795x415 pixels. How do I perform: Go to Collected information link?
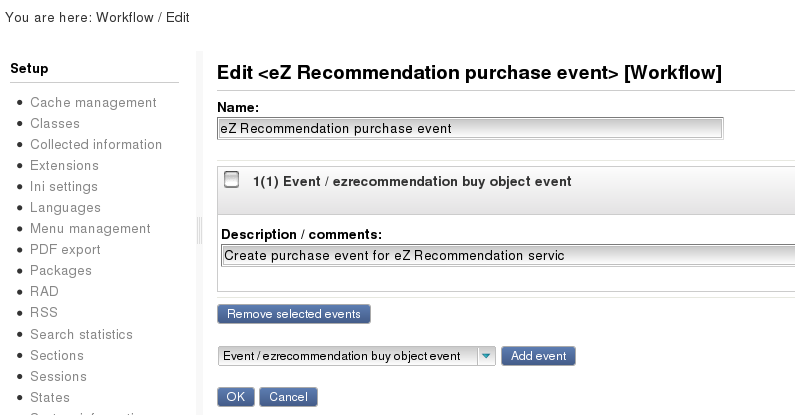coord(96,144)
